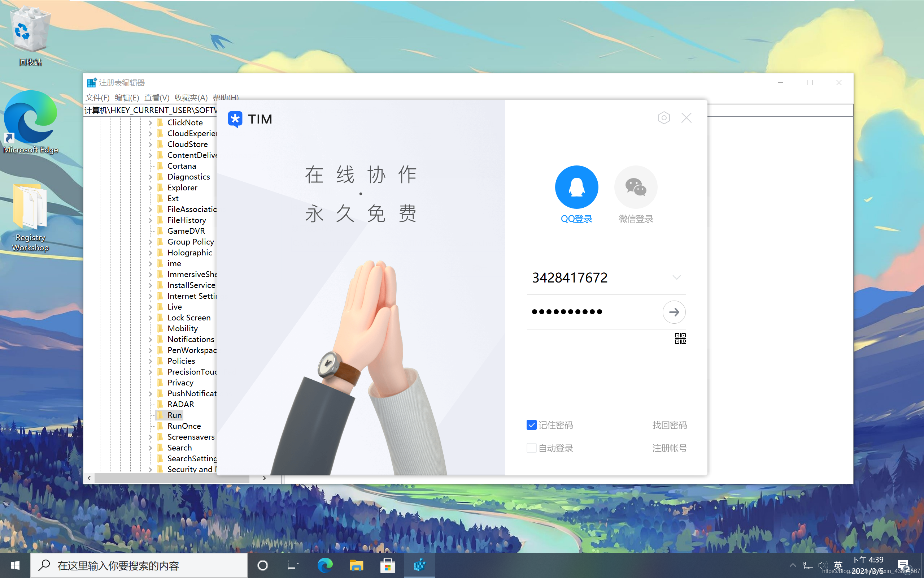Open the File menu in Registry Editor
Screen dimensions: 924x578
[x=97, y=98]
